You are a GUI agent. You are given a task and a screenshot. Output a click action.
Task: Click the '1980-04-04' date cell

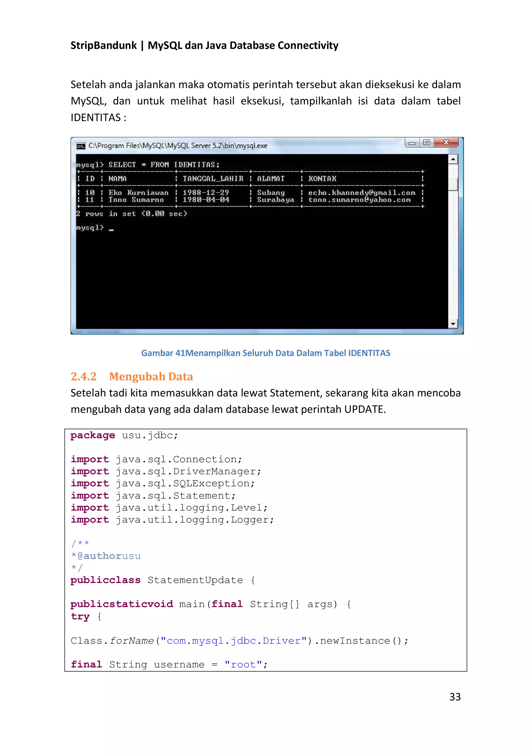tap(206, 200)
